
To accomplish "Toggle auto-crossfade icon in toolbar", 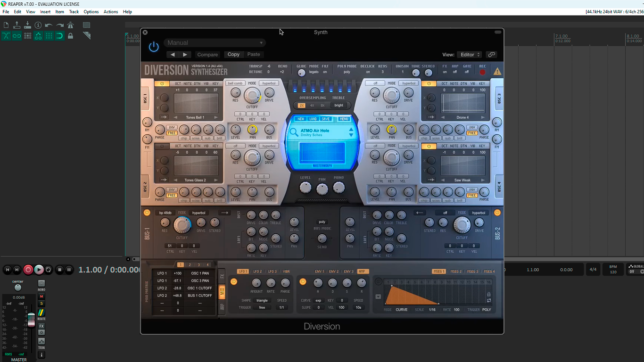I will (x=6, y=36).
